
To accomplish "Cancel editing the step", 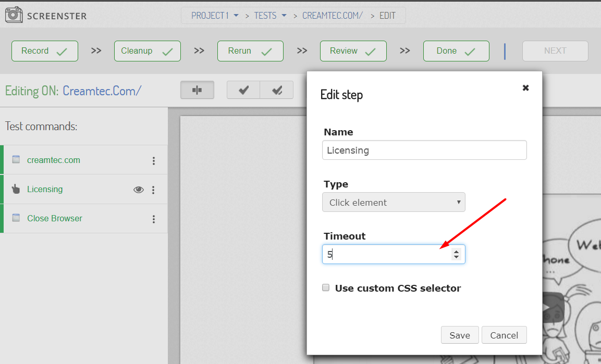I will (504, 335).
